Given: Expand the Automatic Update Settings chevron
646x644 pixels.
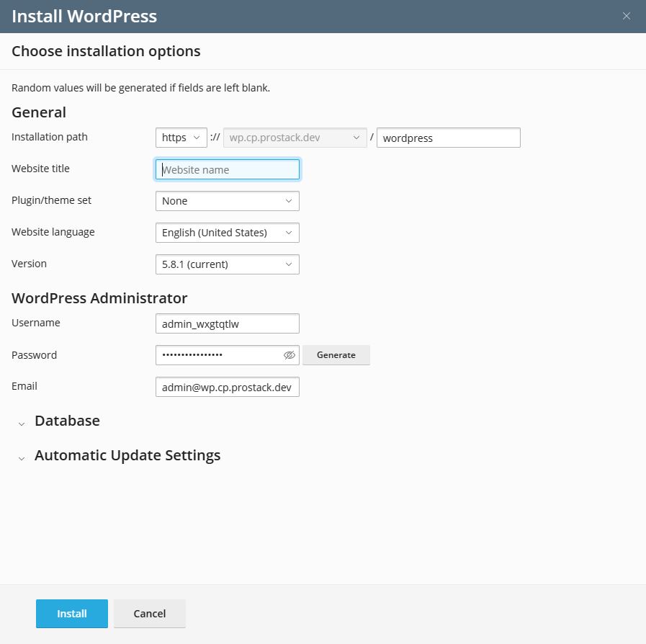Looking at the screenshot, I should pos(22,457).
